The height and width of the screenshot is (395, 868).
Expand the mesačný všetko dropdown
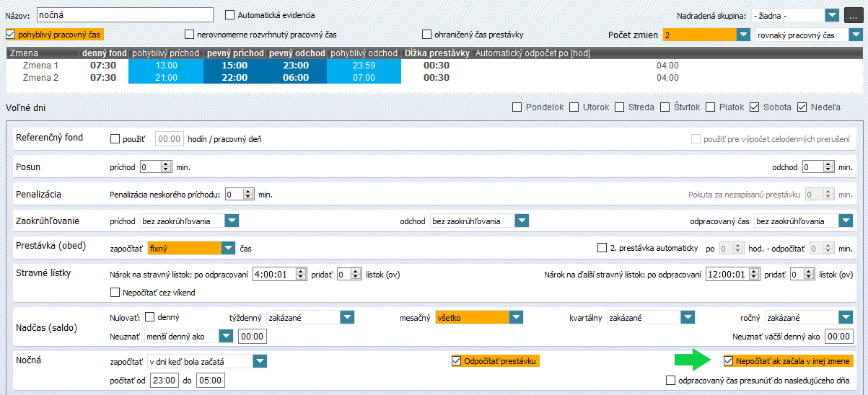point(516,317)
